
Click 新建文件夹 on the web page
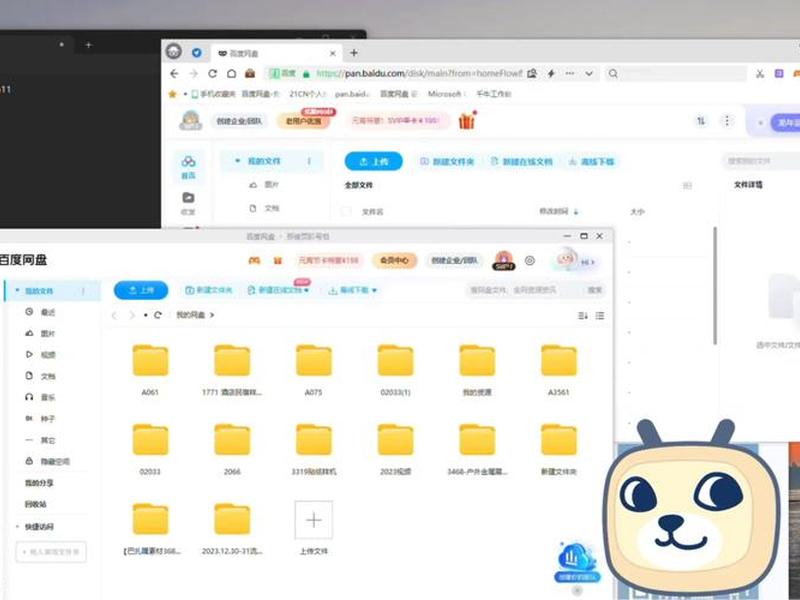(447, 161)
